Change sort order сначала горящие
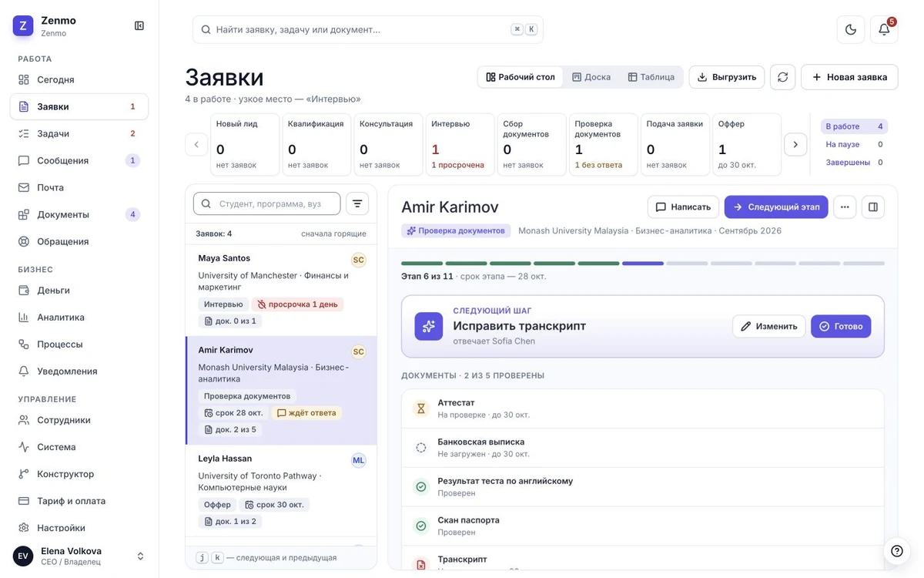The width and height of the screenshot is (924, 578). [x=333, y=234]
